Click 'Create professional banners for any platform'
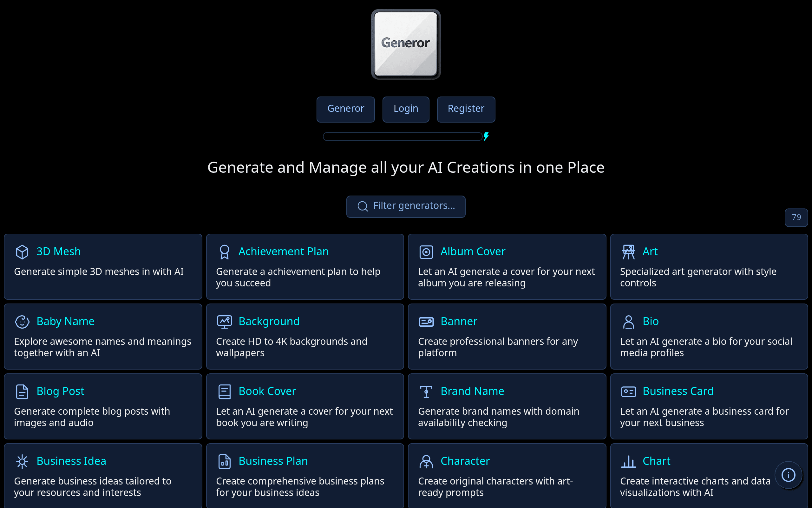 click(498, 347)
